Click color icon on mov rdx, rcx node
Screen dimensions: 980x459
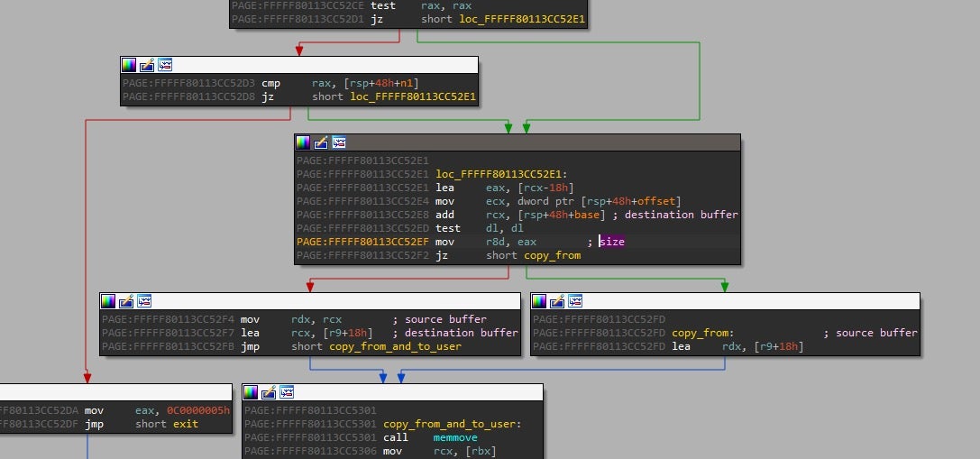tap(108, 300)
